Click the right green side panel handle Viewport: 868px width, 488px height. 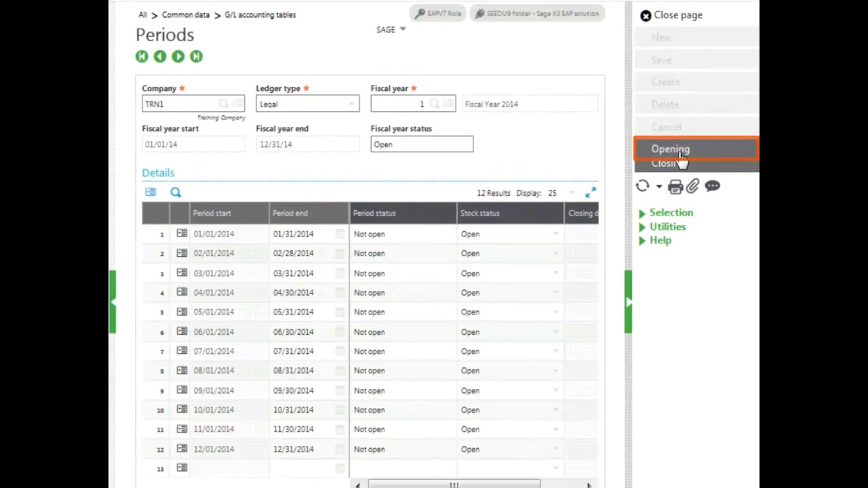click(x=629, y=302)
